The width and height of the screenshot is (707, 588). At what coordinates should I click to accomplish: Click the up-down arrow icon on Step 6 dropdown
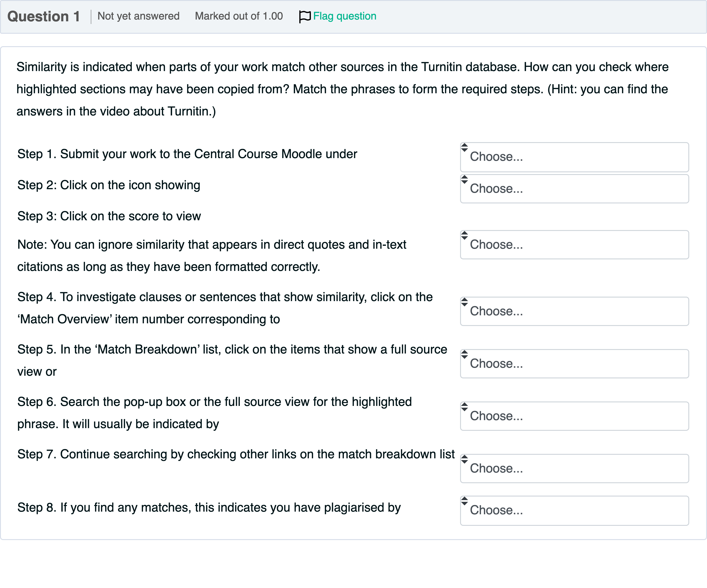pyautogui.click(x=465, y=407)
